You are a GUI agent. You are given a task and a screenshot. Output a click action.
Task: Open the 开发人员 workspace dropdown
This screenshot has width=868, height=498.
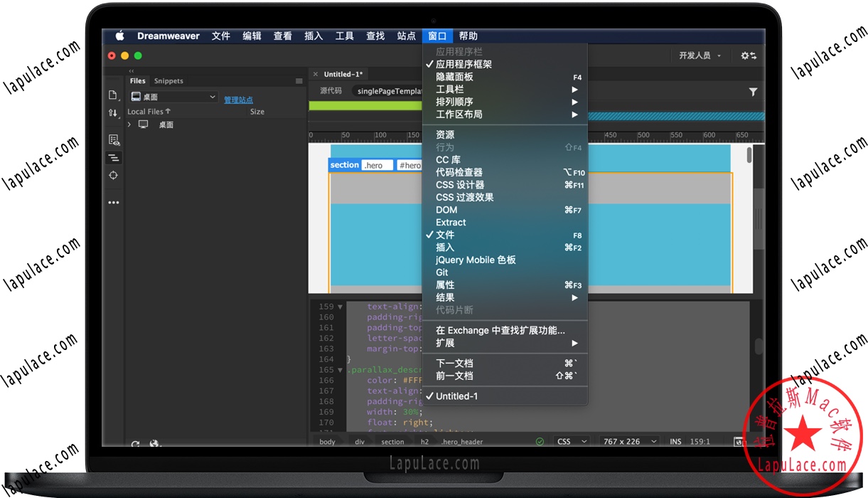[x=700, y=55]
